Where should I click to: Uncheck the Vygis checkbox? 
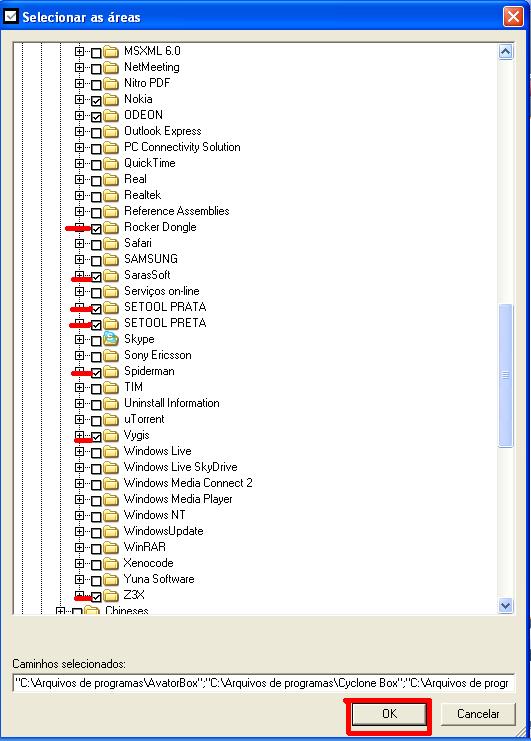96,437
